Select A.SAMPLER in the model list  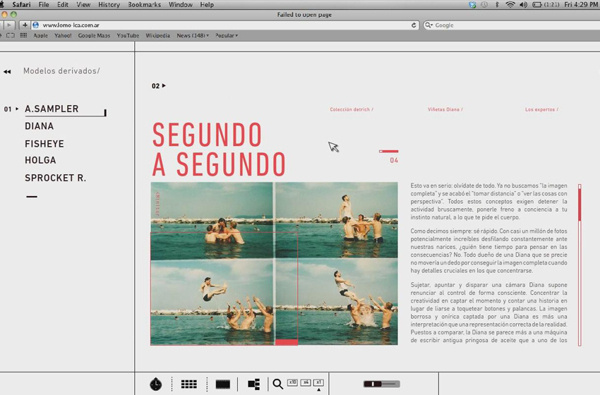click(x=52, y=109)
